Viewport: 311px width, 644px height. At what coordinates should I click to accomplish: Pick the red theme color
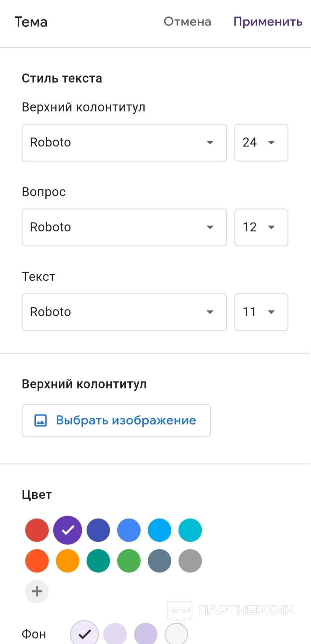point(37,530)
